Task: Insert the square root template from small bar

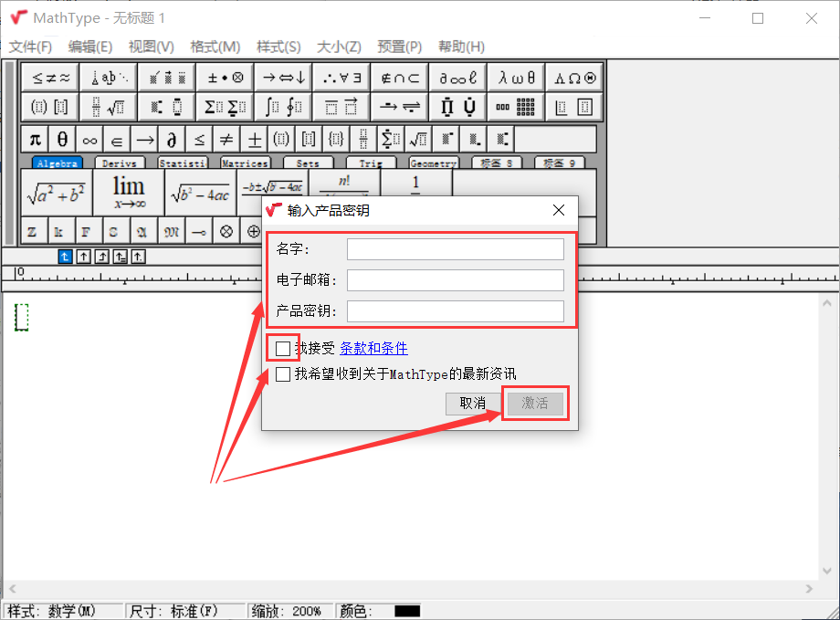Action: click(x=418, y=140)
